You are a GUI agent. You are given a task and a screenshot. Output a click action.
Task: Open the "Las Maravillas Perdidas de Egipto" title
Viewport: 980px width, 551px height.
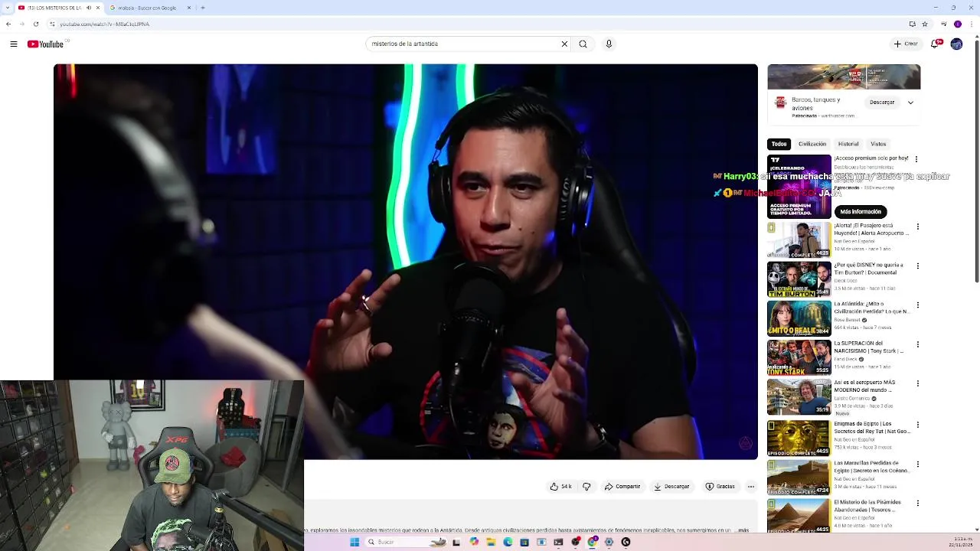(871, 467)
